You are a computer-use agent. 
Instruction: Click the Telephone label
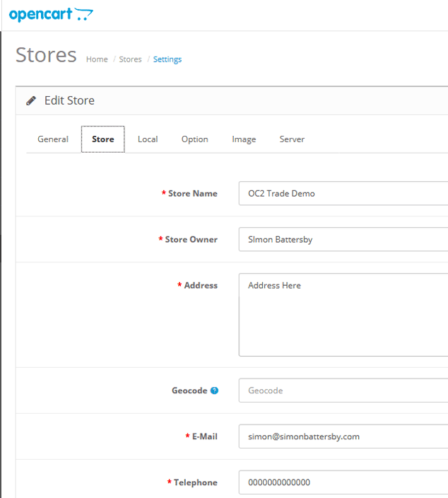[196, 482]
